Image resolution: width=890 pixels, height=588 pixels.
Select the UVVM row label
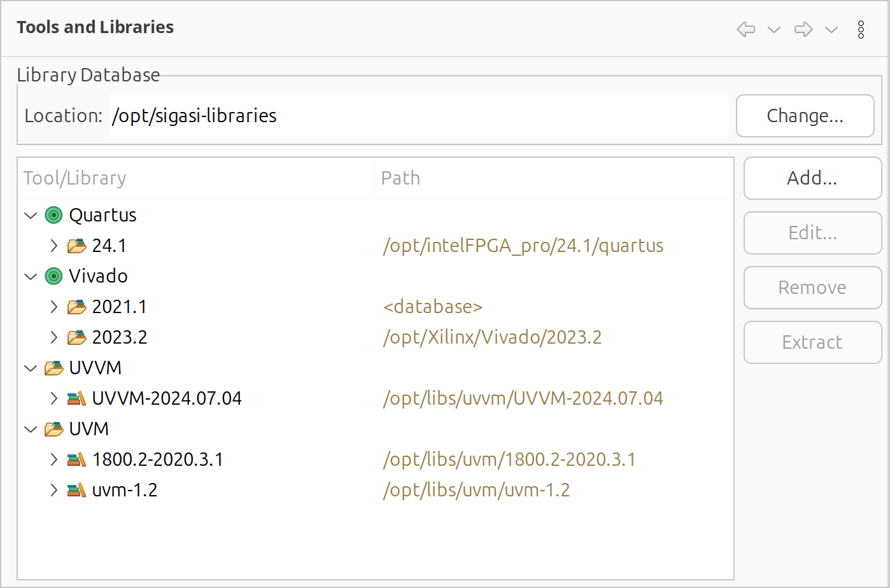point(95,368)
